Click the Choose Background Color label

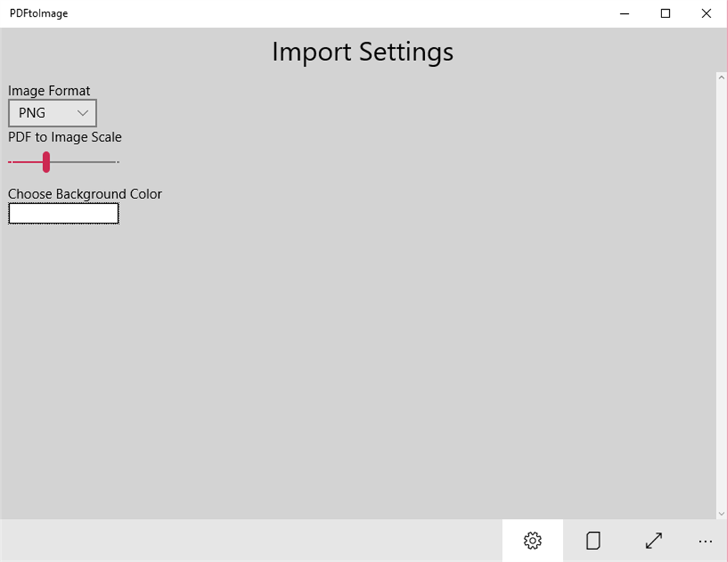pyautogui.click(x=85, y=194)
